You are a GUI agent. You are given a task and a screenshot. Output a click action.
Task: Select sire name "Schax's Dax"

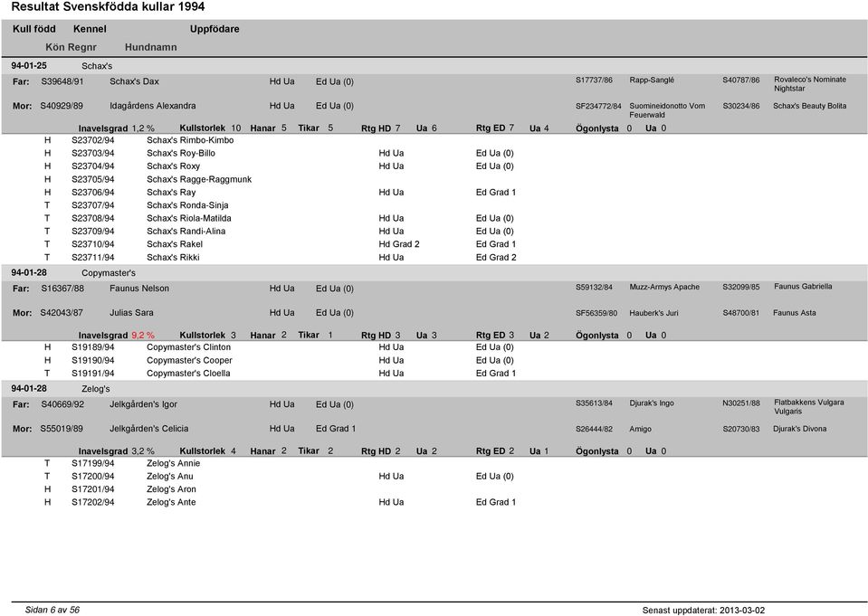pos(134,81)
